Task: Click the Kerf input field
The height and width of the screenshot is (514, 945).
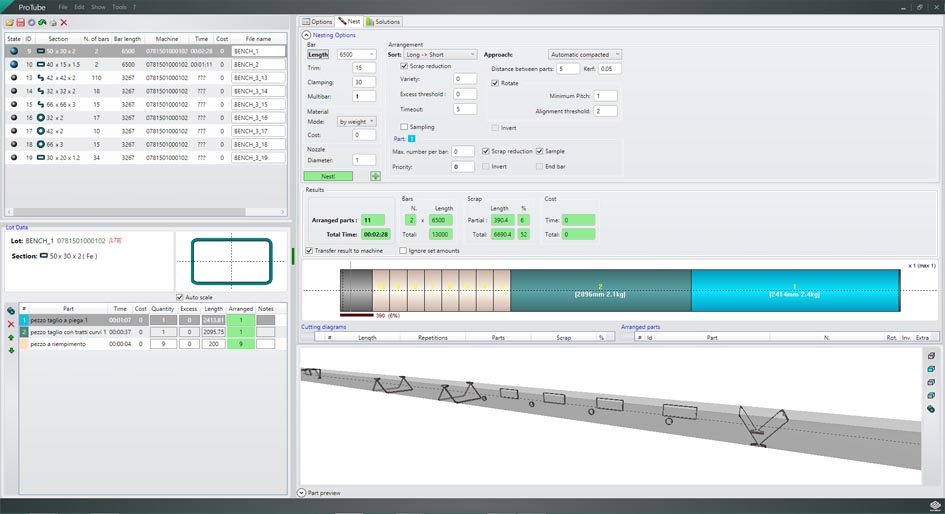Action: tap(610, 69)
